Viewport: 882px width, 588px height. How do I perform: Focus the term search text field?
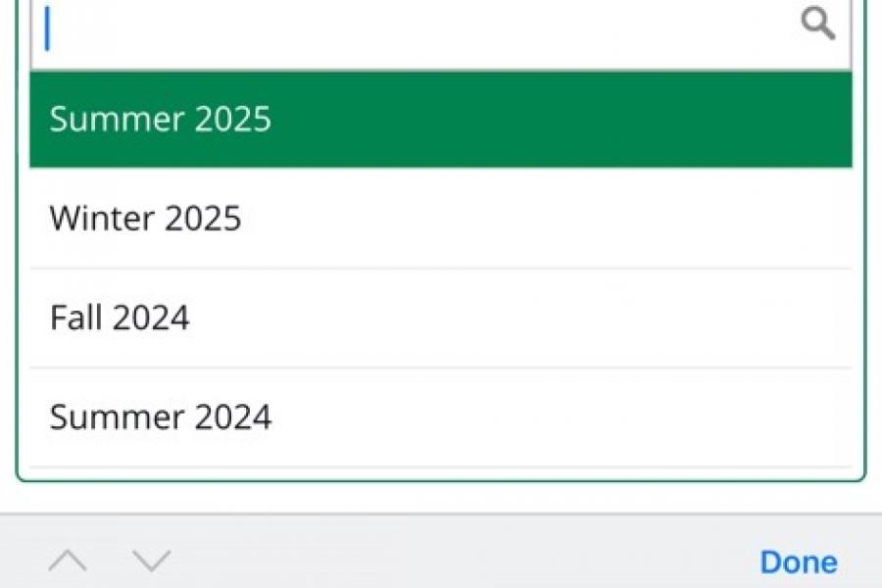click(412, 29)
